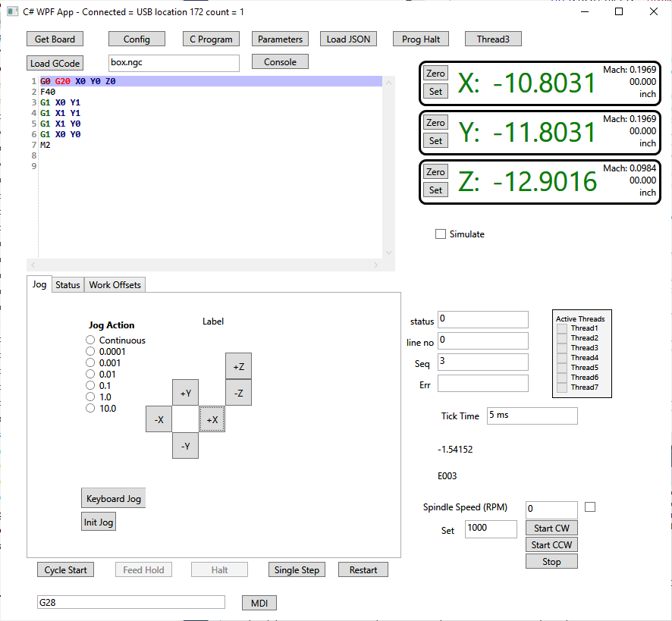This screenshot has height=621, width=672.
Task: Toggle the checkbox beside Spindle Speed field
Action: pyautogui.click(x=590, y=507)
